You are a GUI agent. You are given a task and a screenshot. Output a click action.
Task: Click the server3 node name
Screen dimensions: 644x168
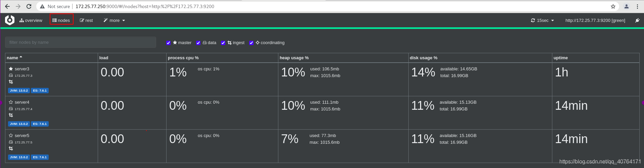(x=22, y=69)
